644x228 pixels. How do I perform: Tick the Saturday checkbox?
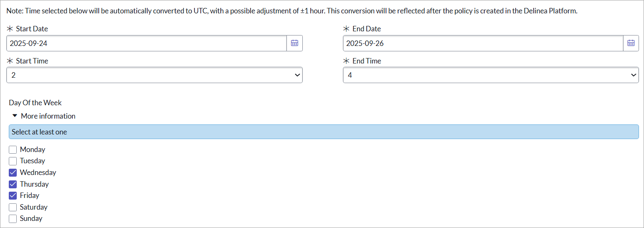click(x=13, y=207)
